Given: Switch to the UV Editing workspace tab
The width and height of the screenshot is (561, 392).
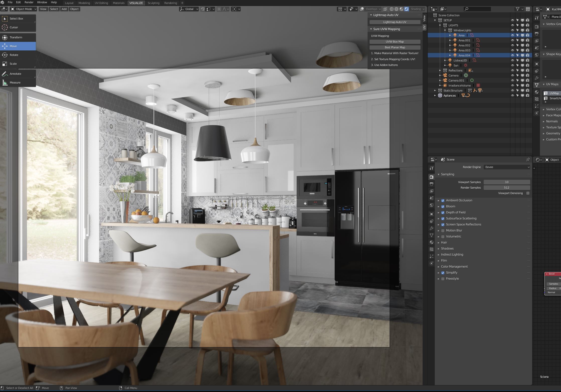Looking at the screenshot, I should pyautogui.click(x=101, y=3).
